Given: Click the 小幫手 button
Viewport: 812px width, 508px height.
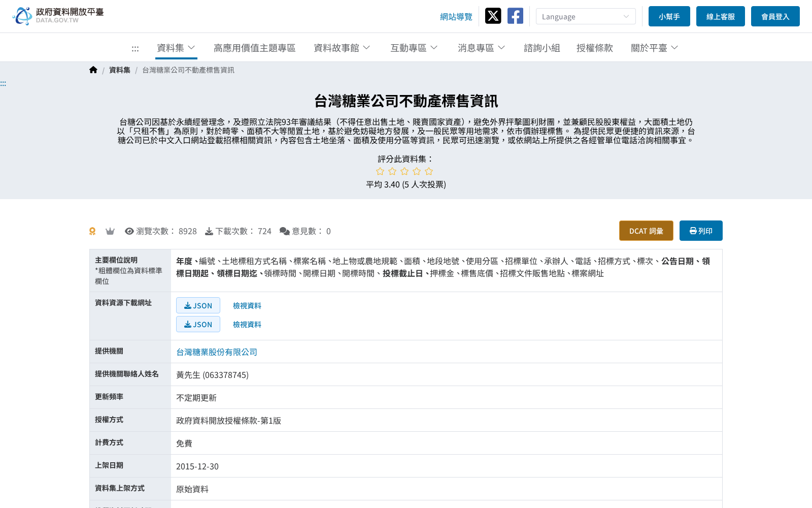Looking at the screenshot, I should (x=669, y=16).
